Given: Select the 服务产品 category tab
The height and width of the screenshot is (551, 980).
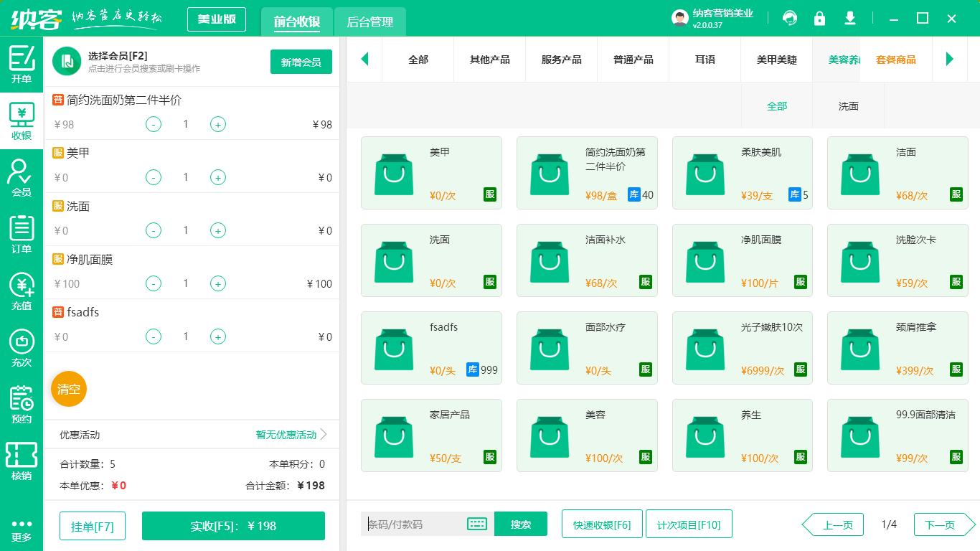Looking at the screenshot, I should pos(561,60).
